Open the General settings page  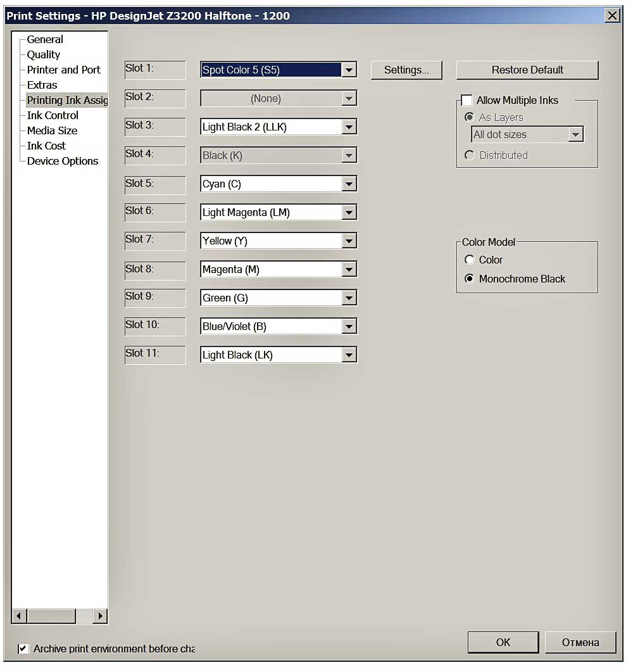[x=45, y=39]
